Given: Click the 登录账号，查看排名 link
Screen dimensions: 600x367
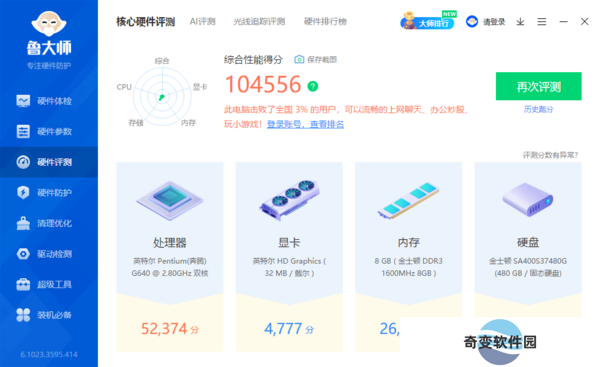Looking at the screenshot, I should click(x=305, y=124).
